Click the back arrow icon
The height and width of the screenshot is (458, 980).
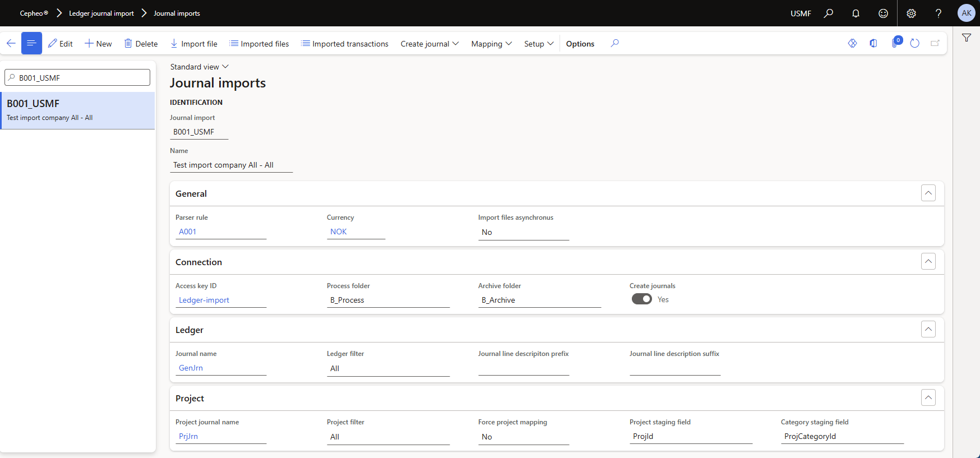click(11, 43)
